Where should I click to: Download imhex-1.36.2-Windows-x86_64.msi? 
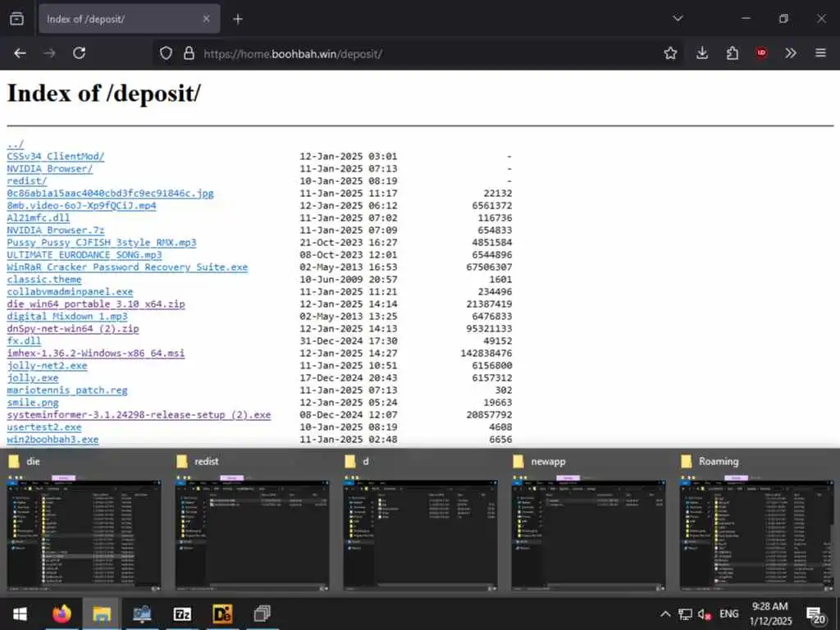tap(96, 354)
